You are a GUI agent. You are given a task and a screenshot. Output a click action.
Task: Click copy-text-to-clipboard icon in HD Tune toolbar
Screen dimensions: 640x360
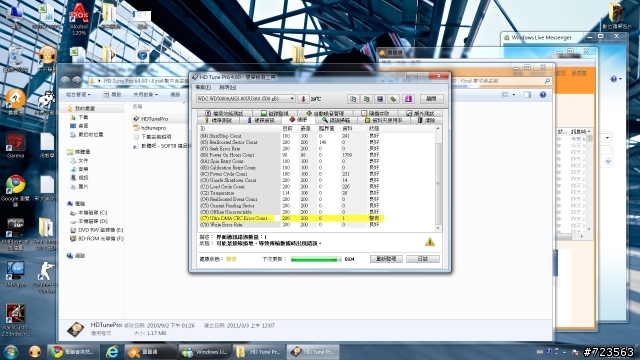353,99
